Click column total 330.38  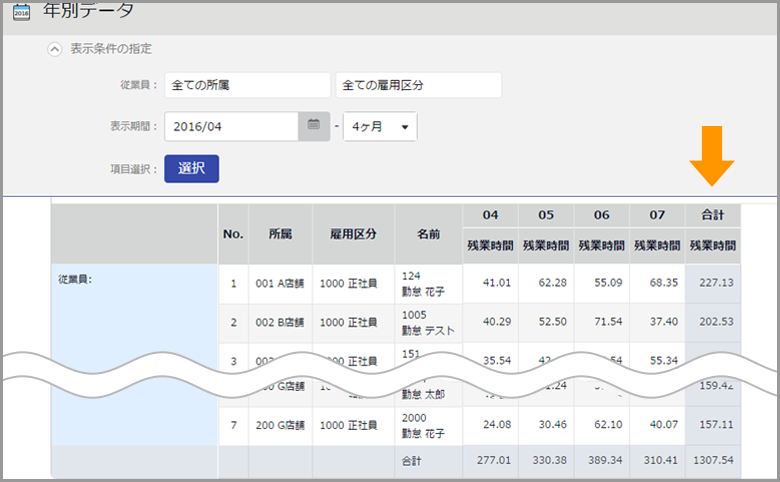[549, 460]
